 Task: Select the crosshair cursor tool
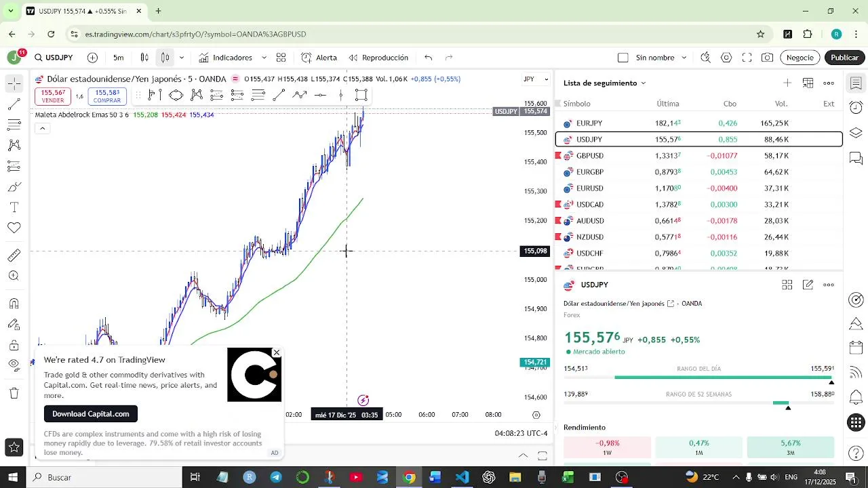click(x=14, y=83)
